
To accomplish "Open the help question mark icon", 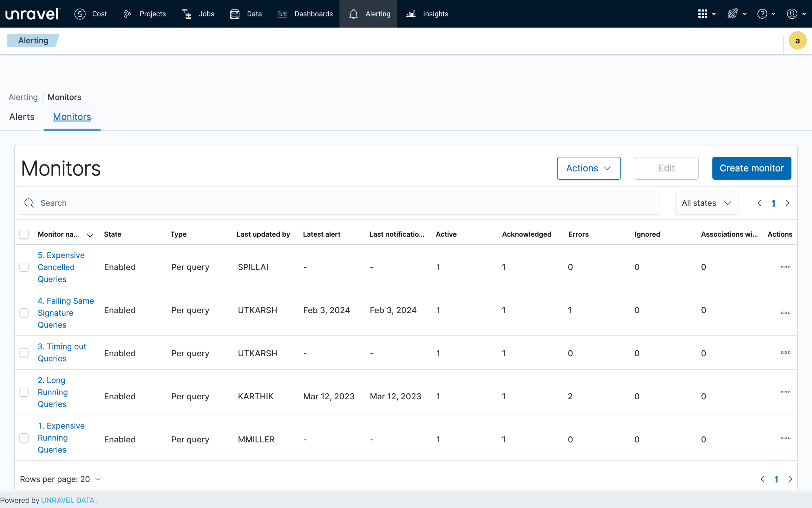I will coord(762,14).
